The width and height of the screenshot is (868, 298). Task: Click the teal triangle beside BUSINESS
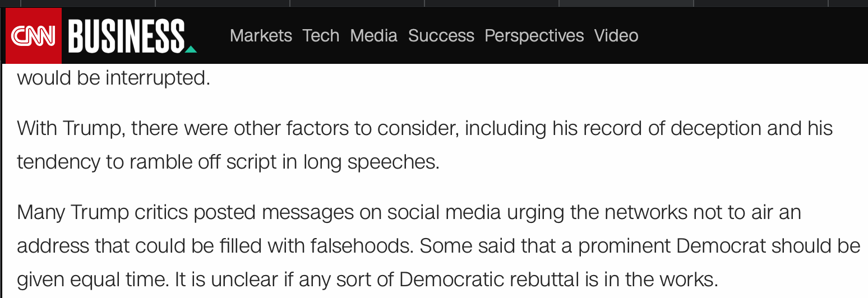click(x=191, y=49)
